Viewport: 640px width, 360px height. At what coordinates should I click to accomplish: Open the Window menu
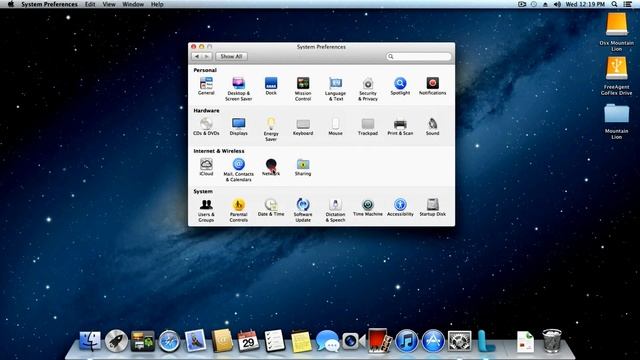point(133,4)
